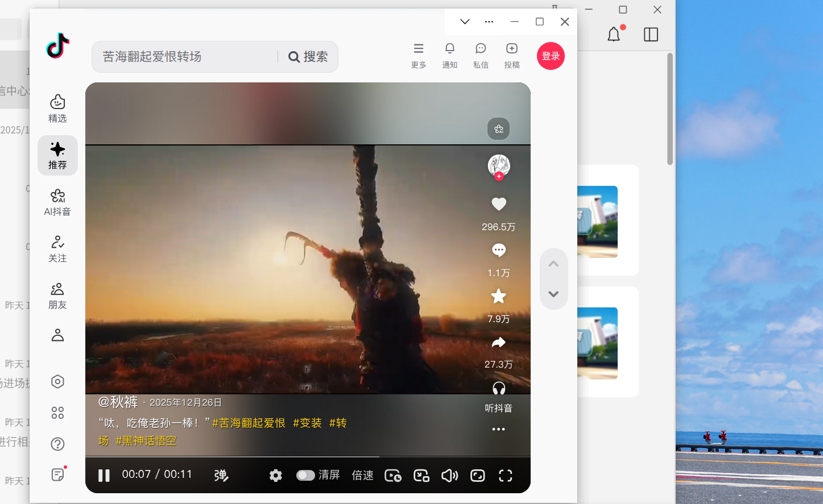Open the 倍速 playback speed menu
Screen dimensions: 823x504
click(x=363, y=476)
